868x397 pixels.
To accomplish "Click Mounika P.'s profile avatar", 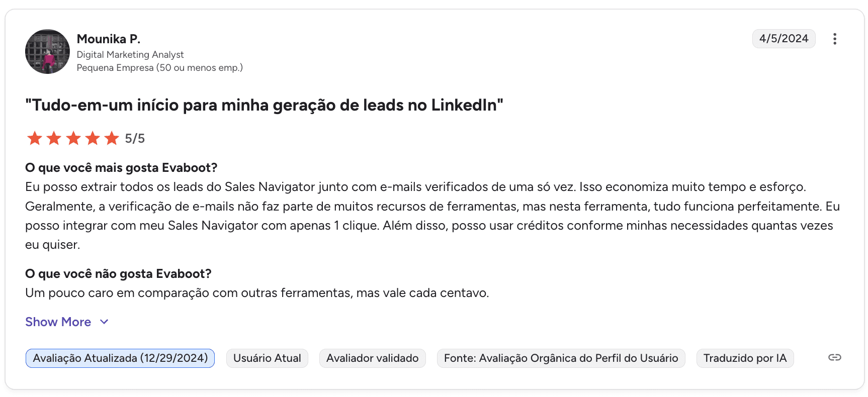I will (48, 51).
